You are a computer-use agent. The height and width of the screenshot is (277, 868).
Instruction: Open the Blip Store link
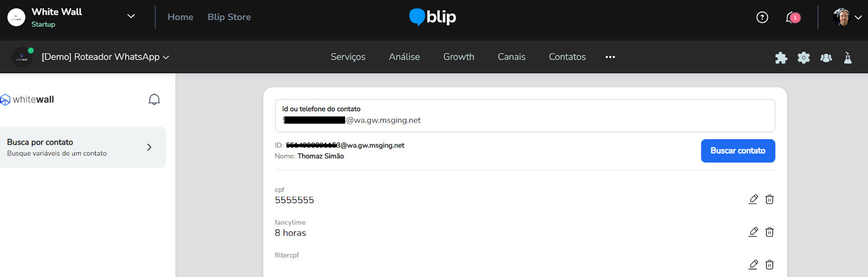(x=229, y=17)
